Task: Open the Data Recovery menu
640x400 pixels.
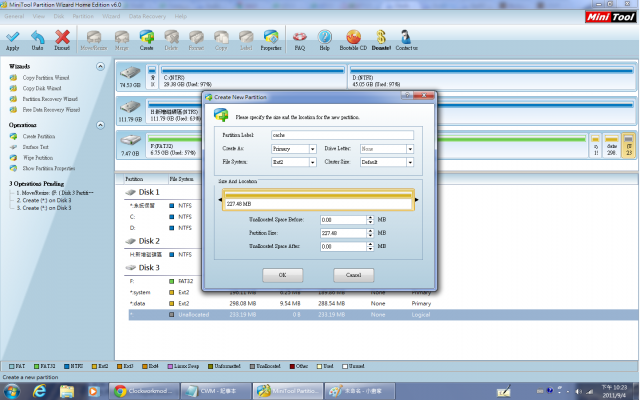Action: (147, 16)
